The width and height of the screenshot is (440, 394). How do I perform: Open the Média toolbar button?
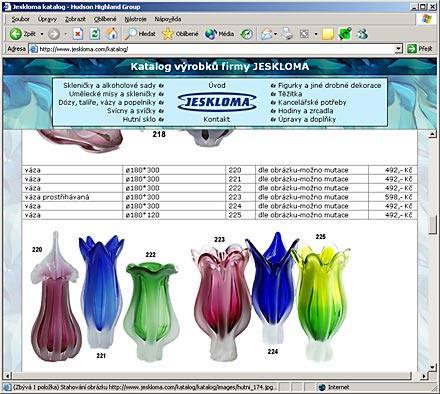pos(219,34)
